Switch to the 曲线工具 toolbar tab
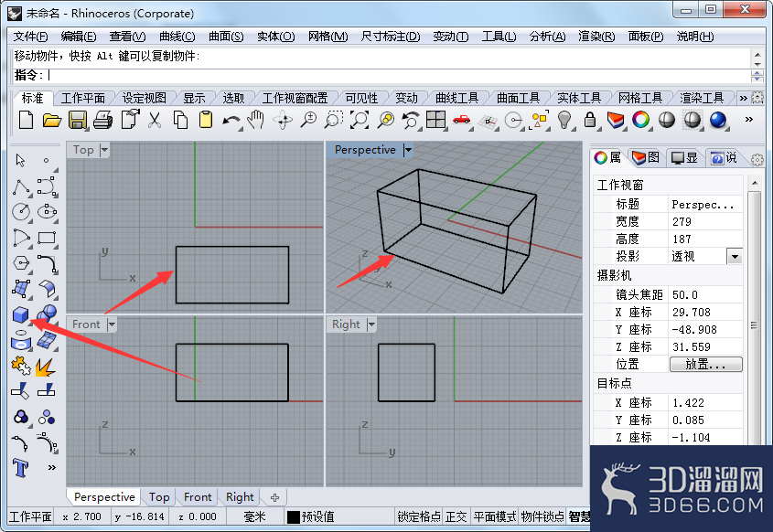The height and width of the screenshot is (532, 773). 457,98
